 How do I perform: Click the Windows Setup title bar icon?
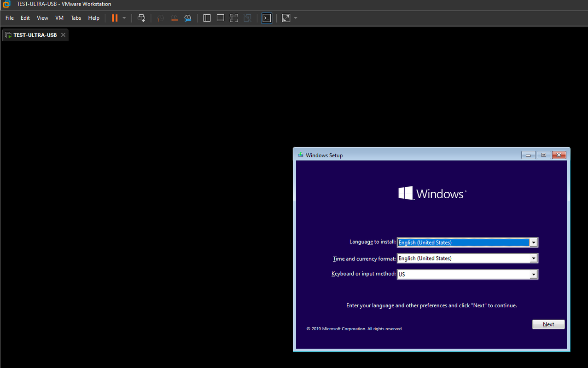(x=301, y=155)
